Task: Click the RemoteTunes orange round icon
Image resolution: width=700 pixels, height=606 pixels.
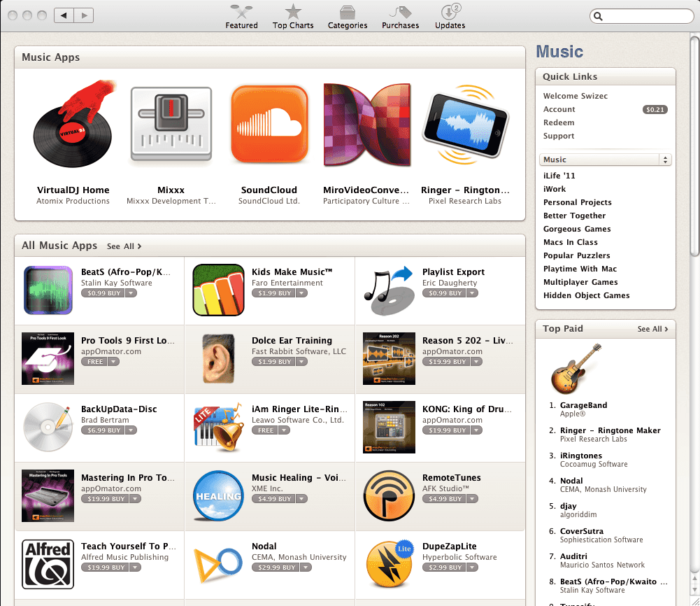Action: point(389,495)
